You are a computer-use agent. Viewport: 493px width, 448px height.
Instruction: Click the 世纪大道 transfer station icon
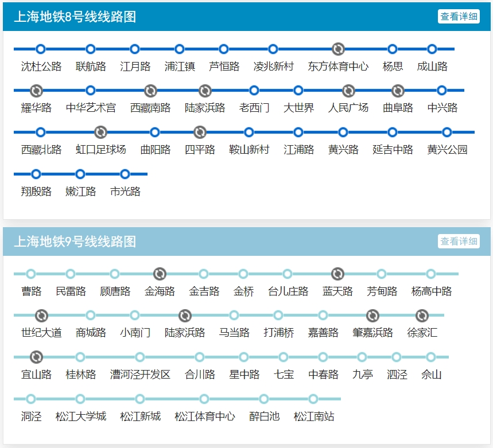41,315
